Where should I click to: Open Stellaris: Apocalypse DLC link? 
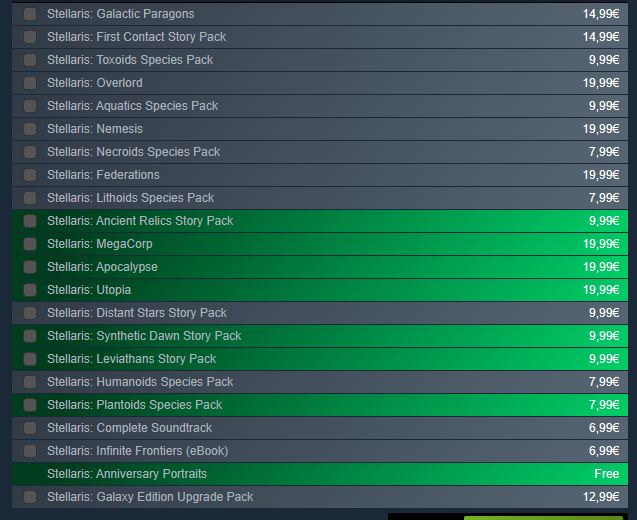102,267
